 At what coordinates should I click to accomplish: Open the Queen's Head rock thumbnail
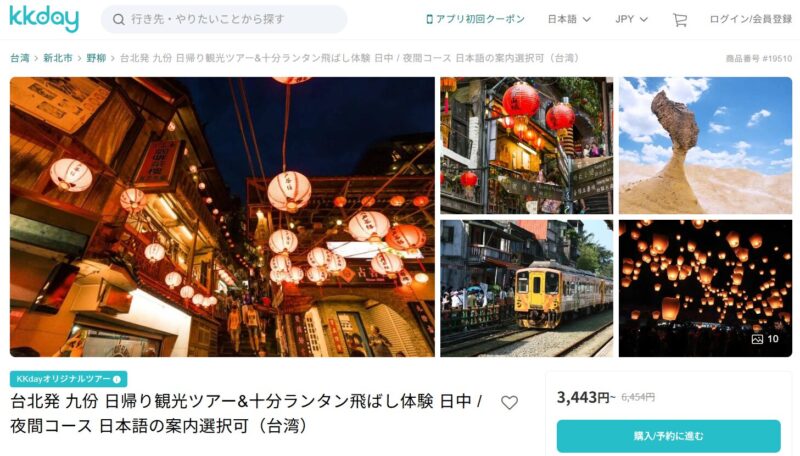pos(705,145)
